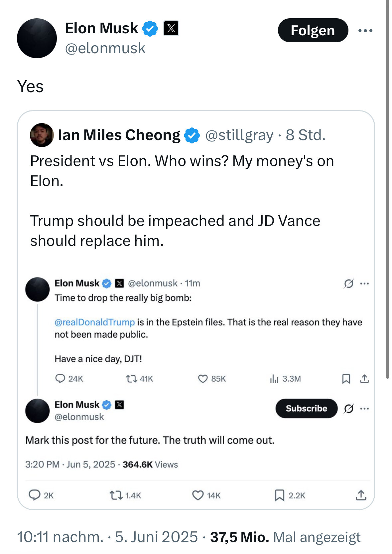Open the three-dot more options menu
This screenshot has width=392, height=554.
[x=365, y=31]
